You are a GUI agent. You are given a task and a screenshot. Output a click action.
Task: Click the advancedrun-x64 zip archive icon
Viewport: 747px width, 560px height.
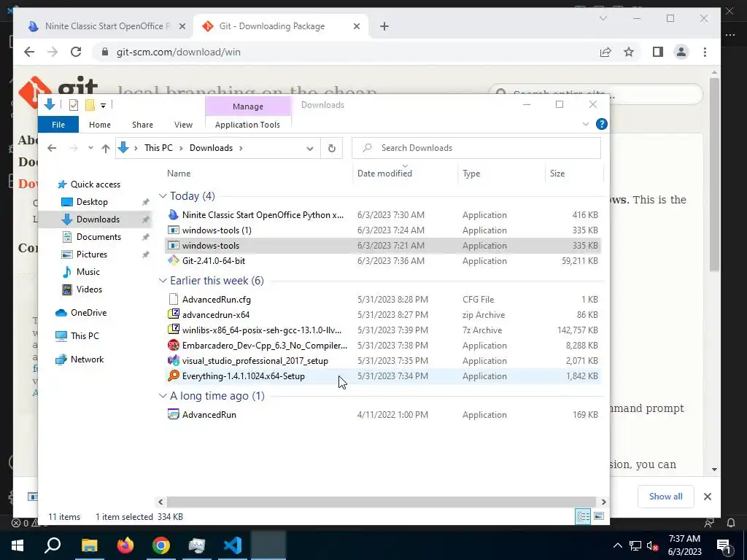pyautogui.click(x=174, y=314)
